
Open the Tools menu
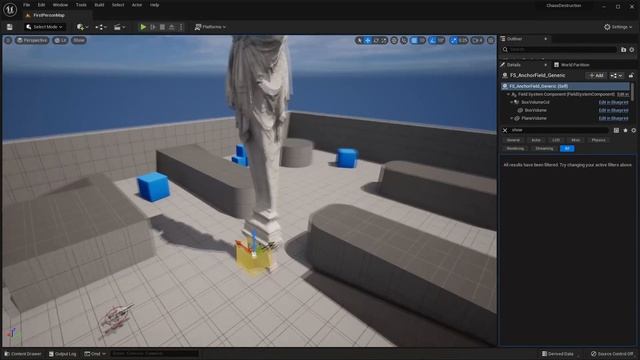click(x=81, y=5)
